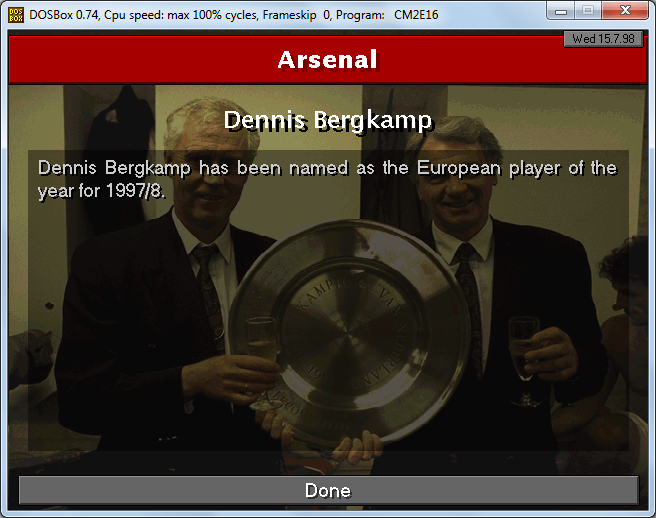Close the DOSBox window
This screenshot has height=518, width=656.
[625, 11]
